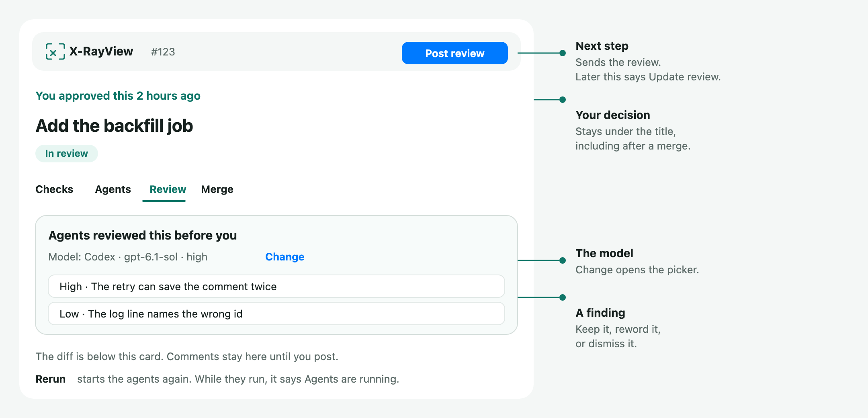Open the Checks tab
868x418 pixels.
click(54, 189)
